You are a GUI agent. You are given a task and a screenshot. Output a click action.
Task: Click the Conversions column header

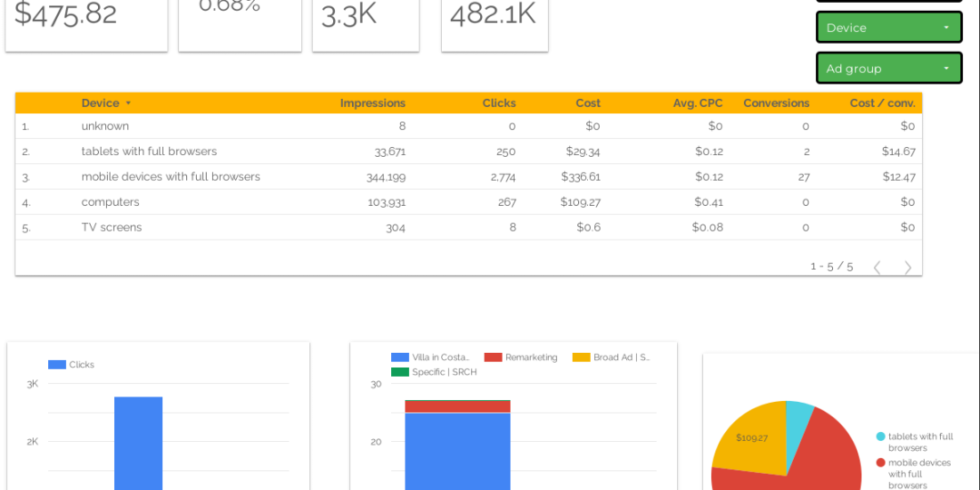[776, 103]
